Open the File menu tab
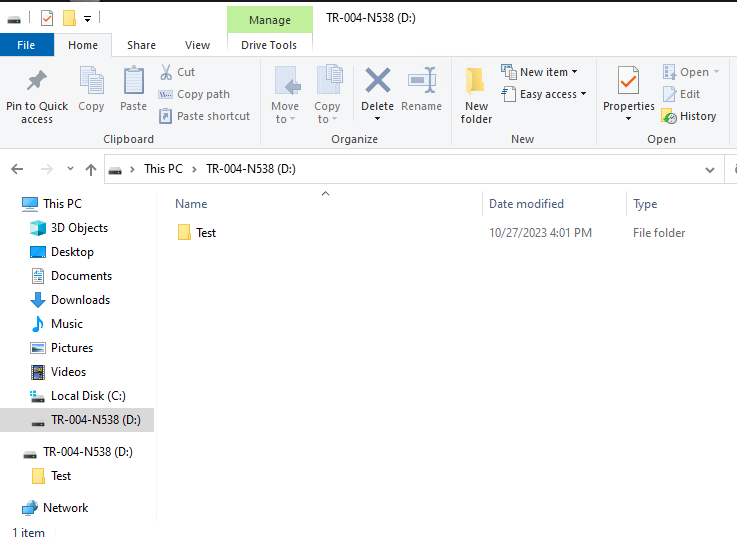The height and width of the screenshot is (538, 737). pyautogui.click(x=26, y=45)
